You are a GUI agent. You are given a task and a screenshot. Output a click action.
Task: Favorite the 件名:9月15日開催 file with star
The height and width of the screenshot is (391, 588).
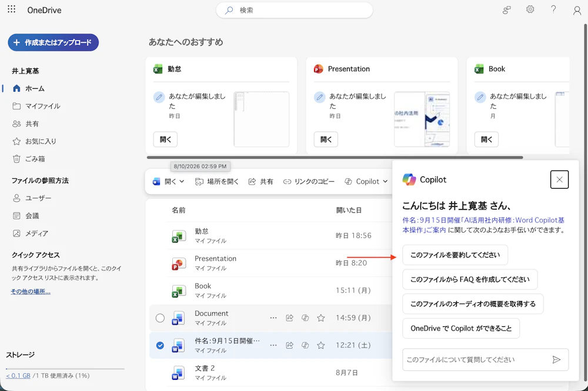(x=321, y=345)
